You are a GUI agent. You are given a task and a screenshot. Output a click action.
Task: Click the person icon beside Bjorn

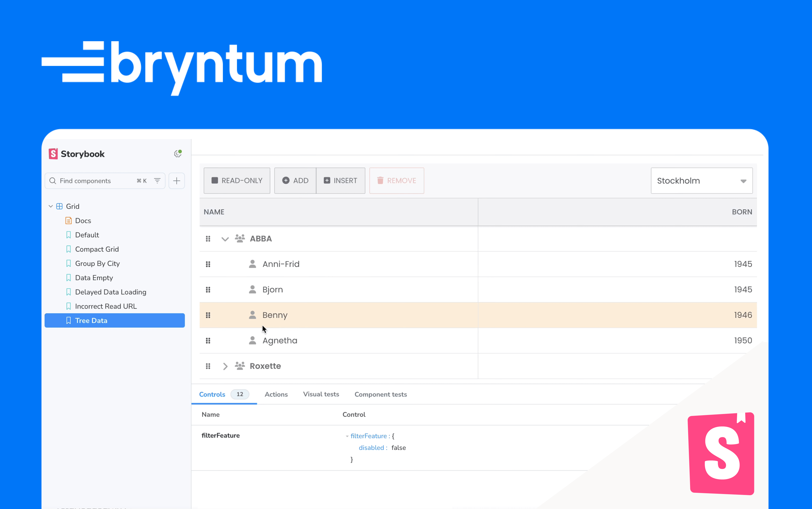pos(252,289)
